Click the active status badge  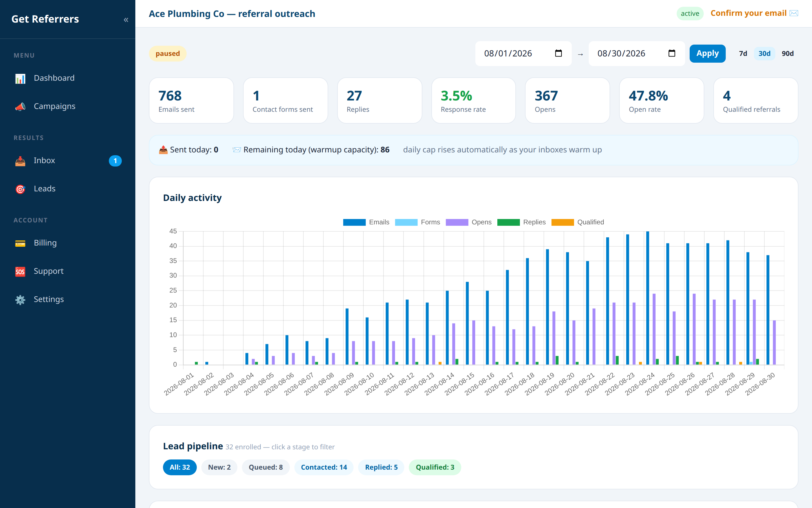[690, 14]
